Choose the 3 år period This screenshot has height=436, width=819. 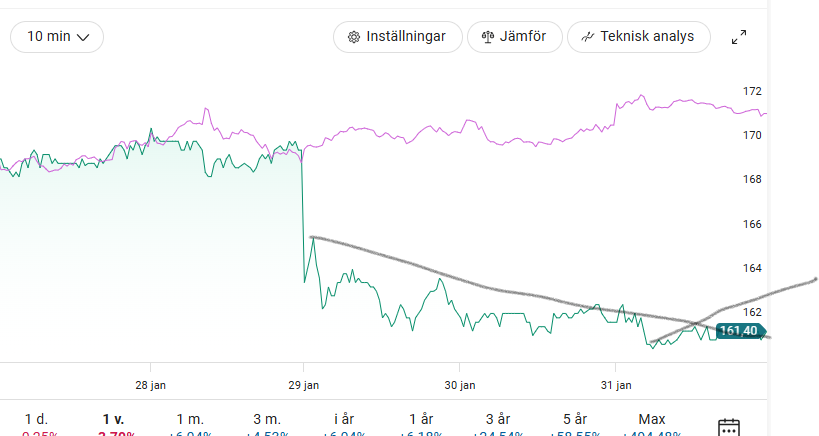498,420
